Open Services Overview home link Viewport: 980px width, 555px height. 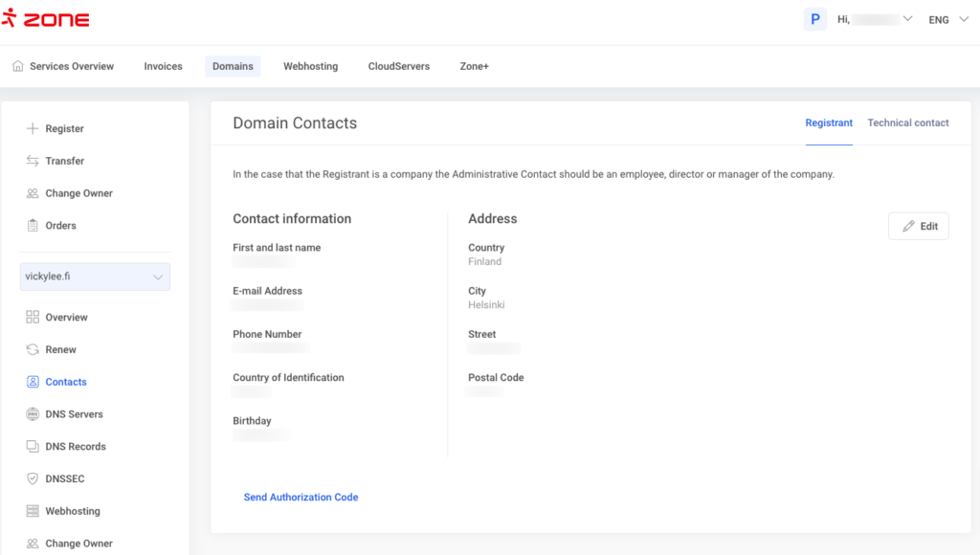(63, 66)
